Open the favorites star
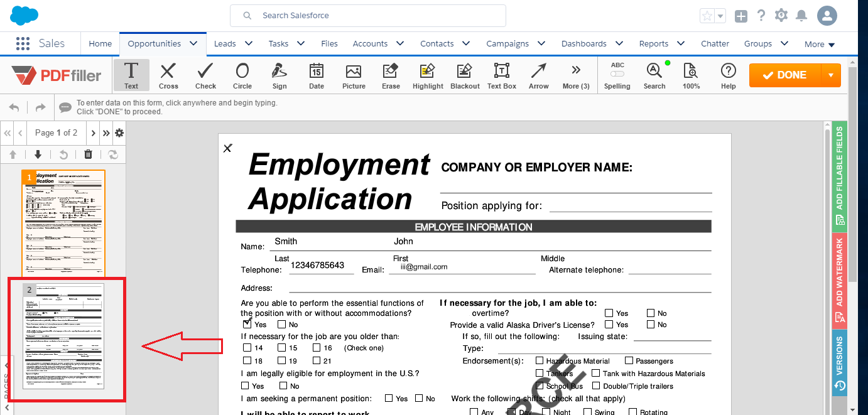 [x=707, y=16]
